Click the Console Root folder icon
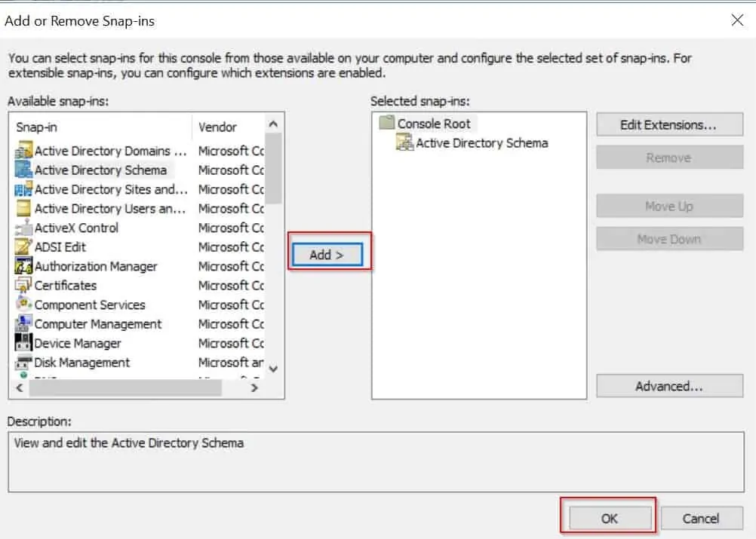This screenshot has width=756, height=539. (387, 123)
